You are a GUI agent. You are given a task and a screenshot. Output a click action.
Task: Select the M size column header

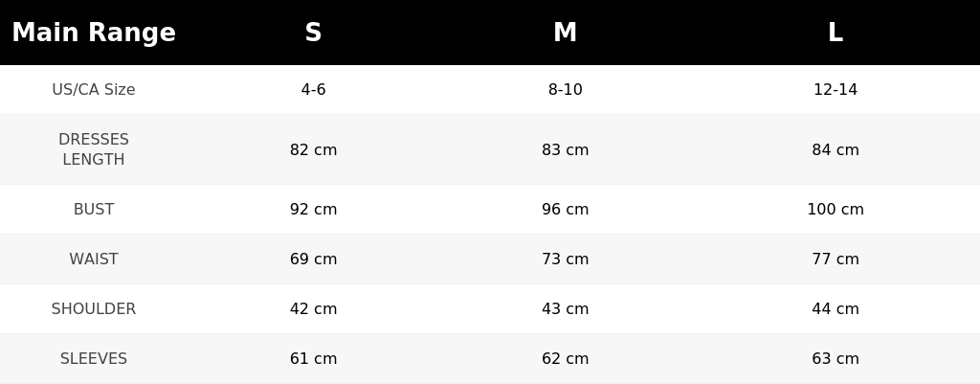[x=565, y=33]
